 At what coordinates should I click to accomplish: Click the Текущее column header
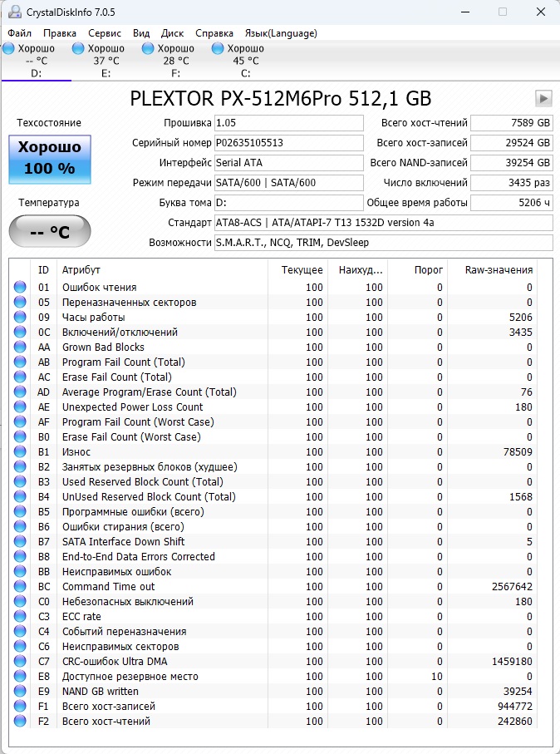coord(297,270)
